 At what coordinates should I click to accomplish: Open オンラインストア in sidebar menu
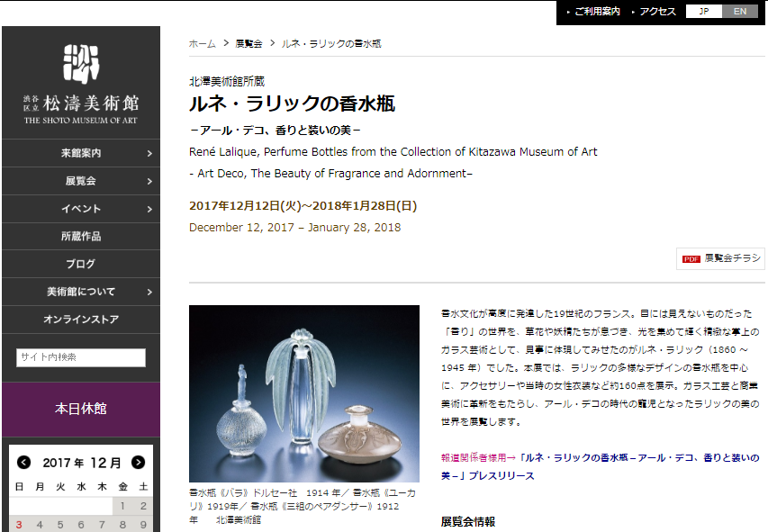[x=81, y=320]
